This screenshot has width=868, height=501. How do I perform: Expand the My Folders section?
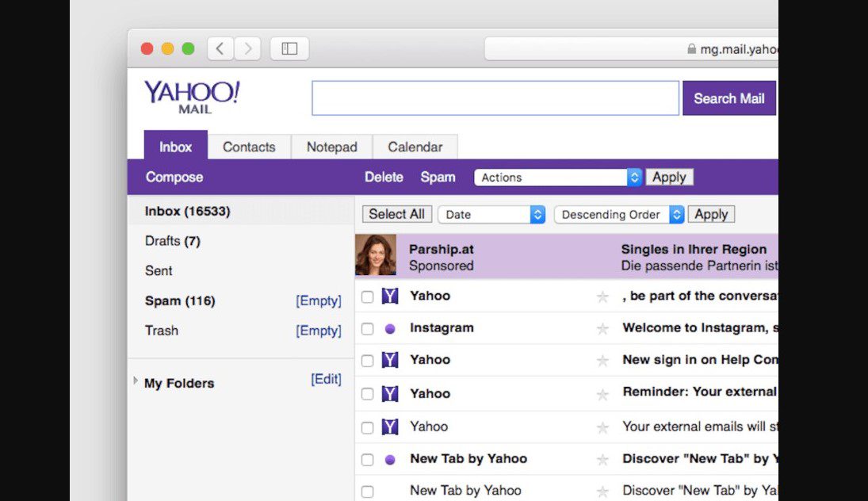135,383
